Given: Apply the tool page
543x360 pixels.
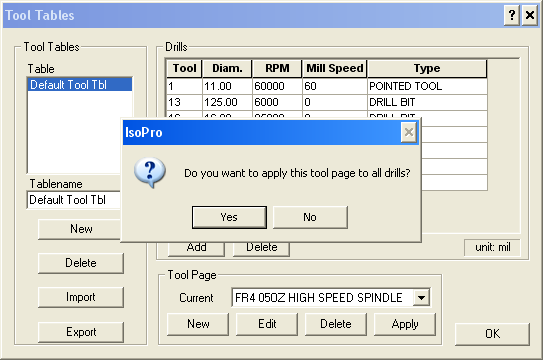Looking at the screenshot, I should [405, 324].
